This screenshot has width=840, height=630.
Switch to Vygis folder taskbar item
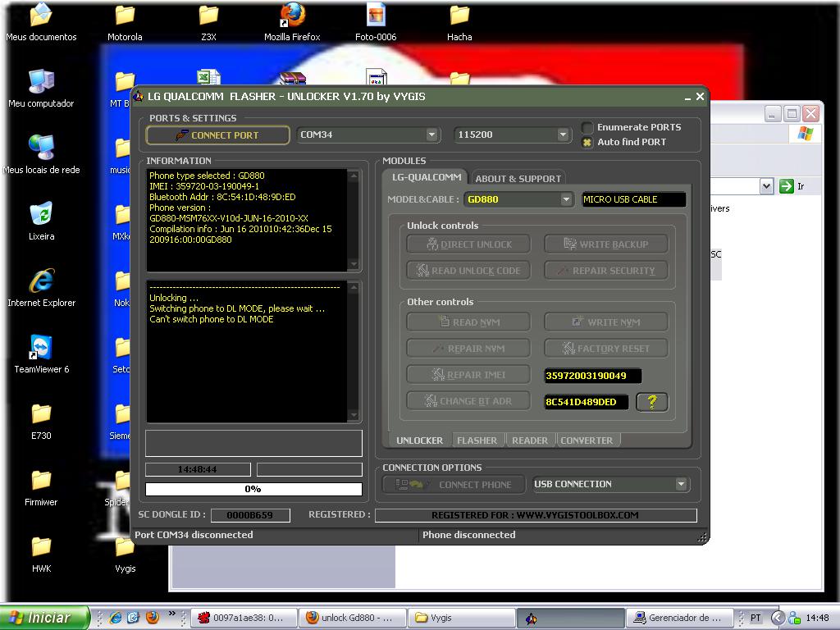[462, 618]
